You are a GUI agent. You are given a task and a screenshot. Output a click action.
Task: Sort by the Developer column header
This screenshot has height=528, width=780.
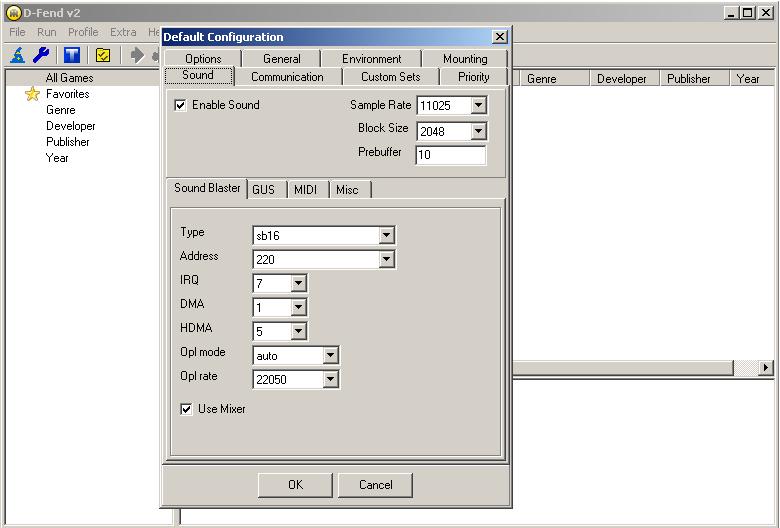click(625, 79)
